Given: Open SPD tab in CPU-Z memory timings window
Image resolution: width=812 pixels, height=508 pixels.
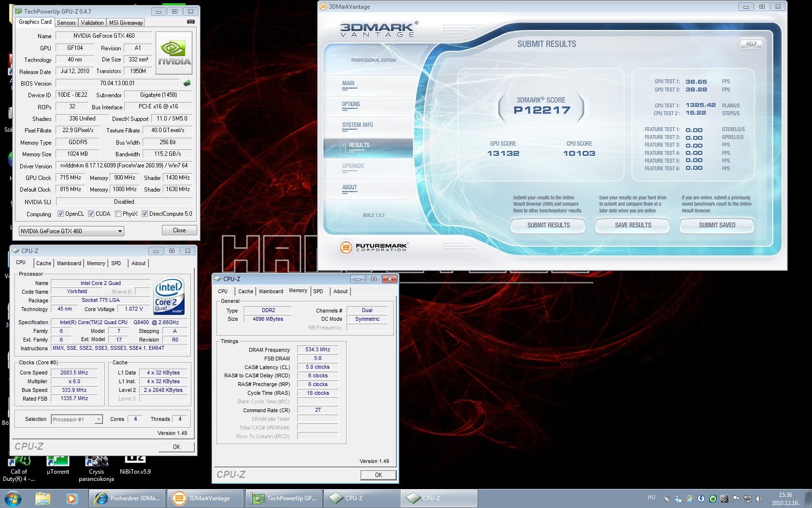Looking at the screenshot, I should pos(318,291).
